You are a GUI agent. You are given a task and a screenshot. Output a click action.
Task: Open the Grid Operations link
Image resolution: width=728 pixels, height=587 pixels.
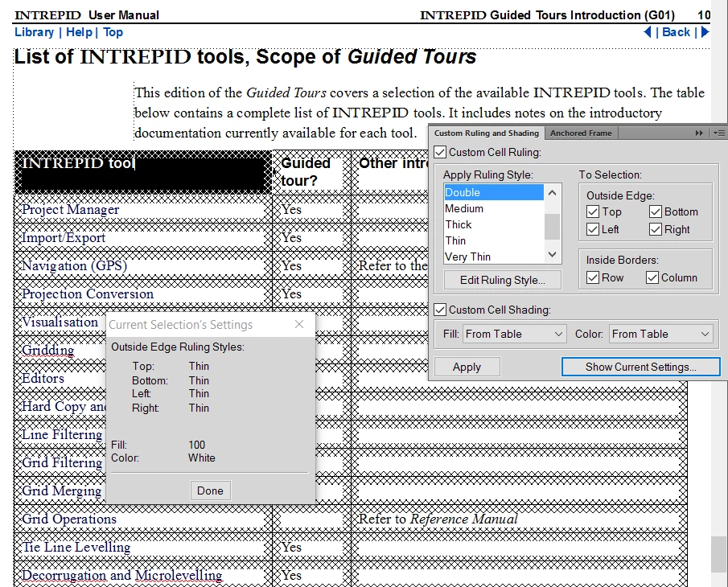68,519
